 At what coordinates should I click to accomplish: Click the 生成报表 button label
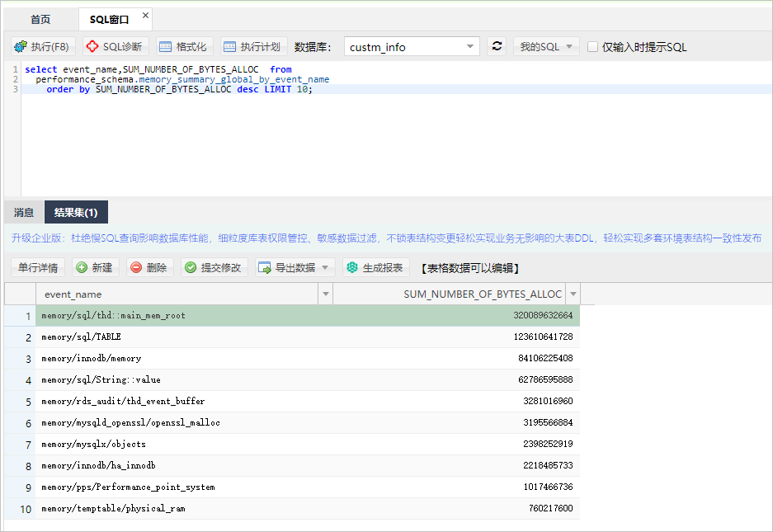(x=383, y=268)
